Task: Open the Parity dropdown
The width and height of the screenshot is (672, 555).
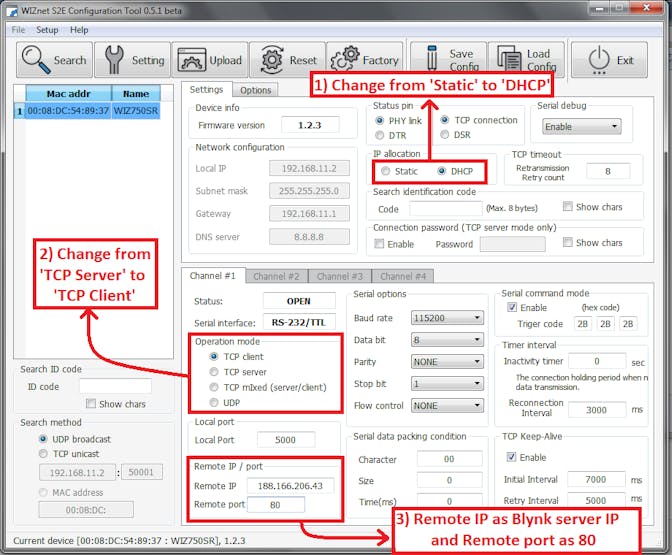Action: 447,362
